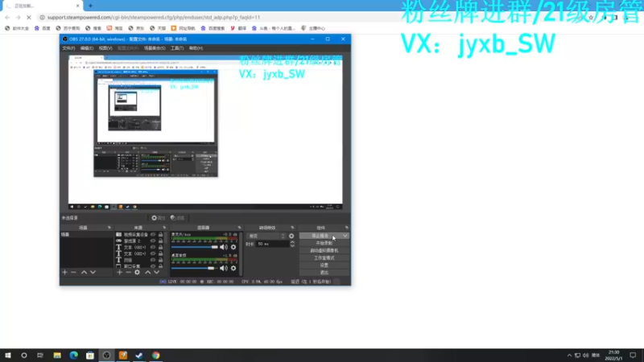Open the OBS File menu
This screenshot has height=362, width=644.
(68, 48)
